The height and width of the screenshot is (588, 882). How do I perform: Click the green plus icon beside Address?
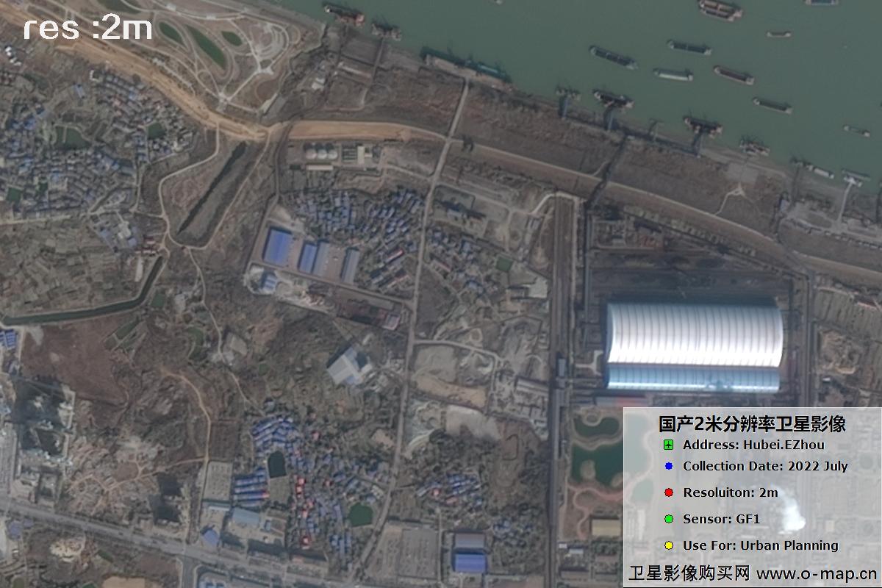[x=668, y=445]
